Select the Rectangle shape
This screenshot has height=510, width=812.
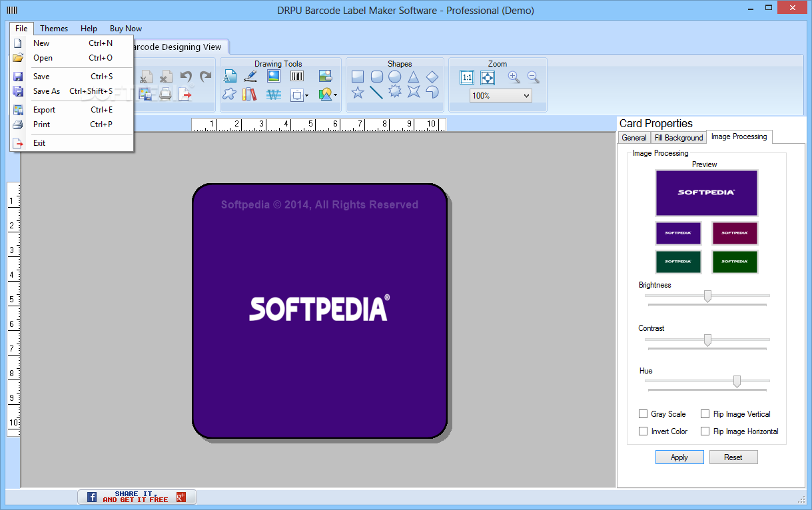pos(358,77)
